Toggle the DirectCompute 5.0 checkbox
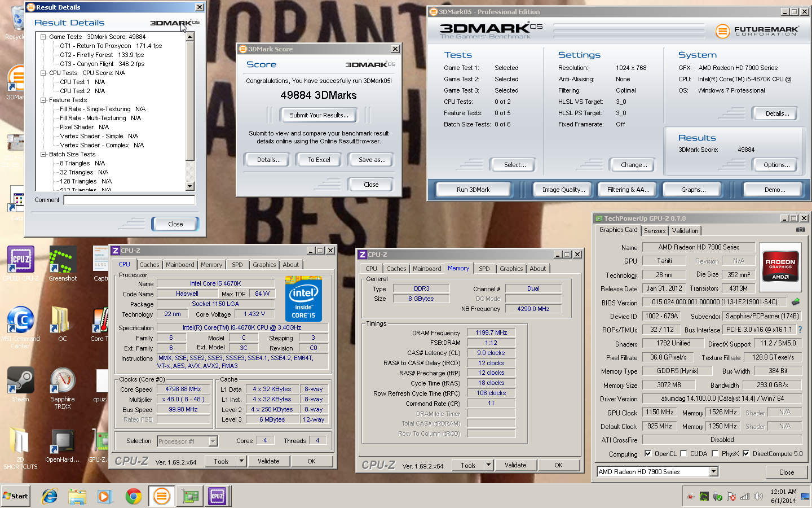This screenshot has width=812, height=508. tap(746, 453)
